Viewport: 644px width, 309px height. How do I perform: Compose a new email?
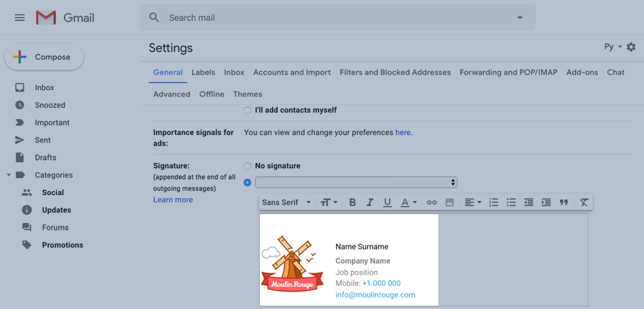point(44,57)
